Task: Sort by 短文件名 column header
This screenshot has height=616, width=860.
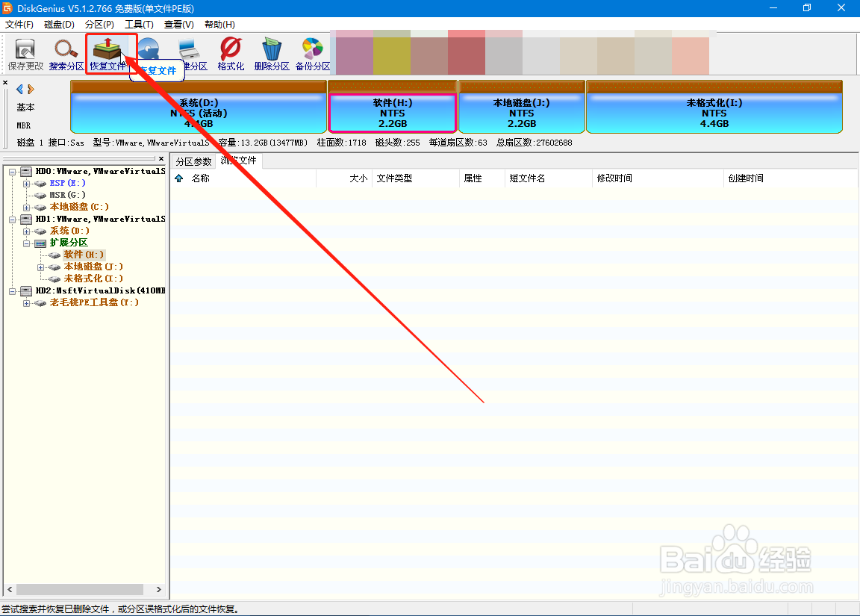Action: coord(549,178)
